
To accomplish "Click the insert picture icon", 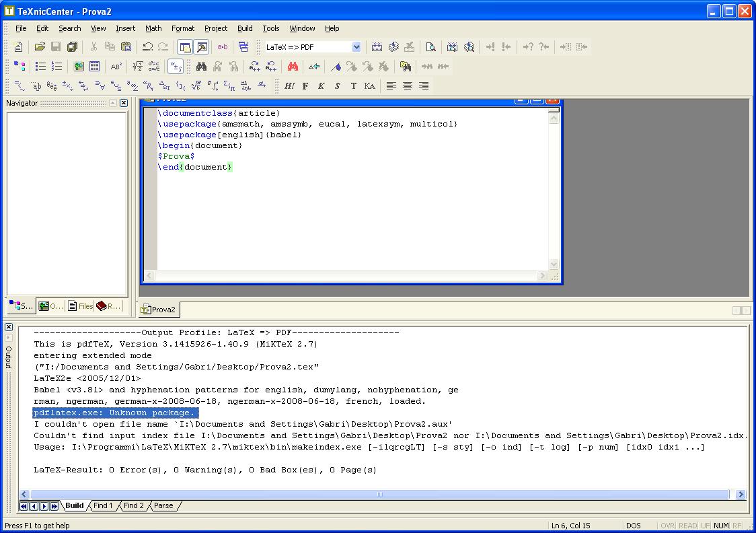I will click(79, 67).
